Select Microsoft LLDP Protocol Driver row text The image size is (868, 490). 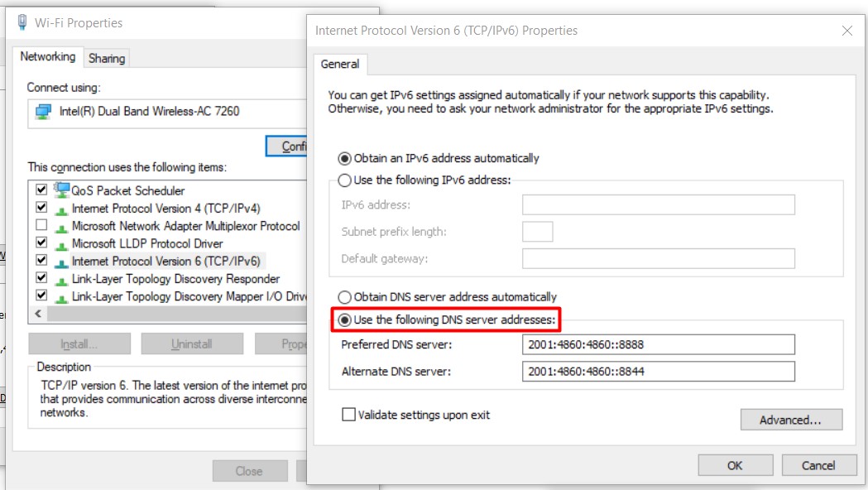point(147,243)
